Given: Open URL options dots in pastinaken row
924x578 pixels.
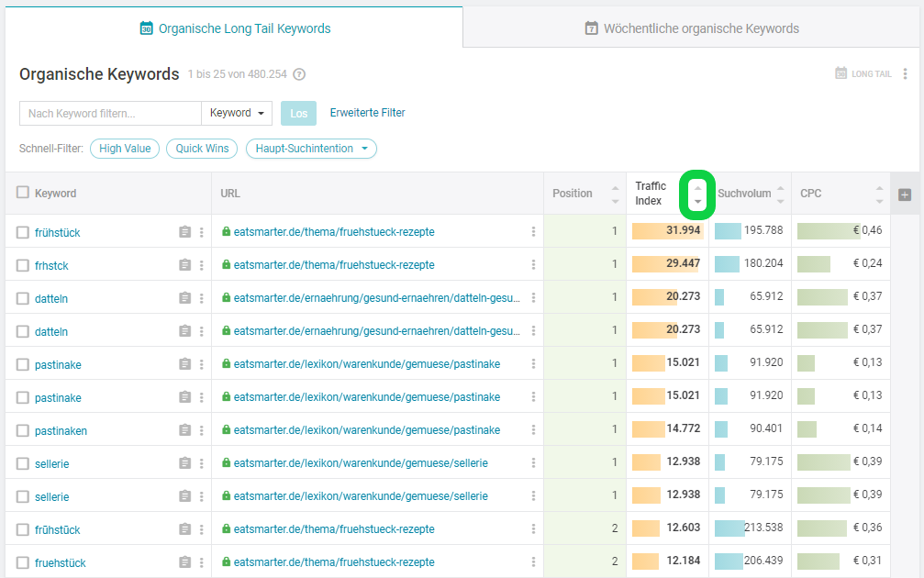Looking at the screenshot, I should click(x=533, y=429).
